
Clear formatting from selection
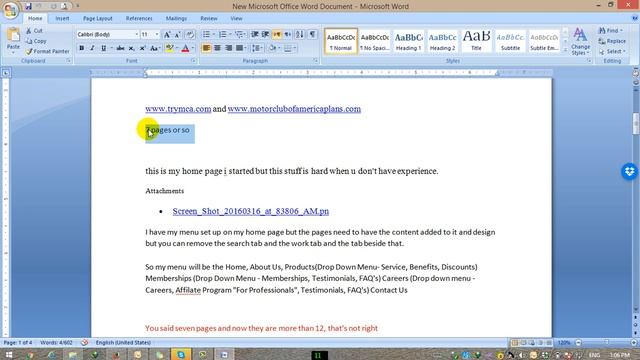pyautogui.click(x=190, y=35)
